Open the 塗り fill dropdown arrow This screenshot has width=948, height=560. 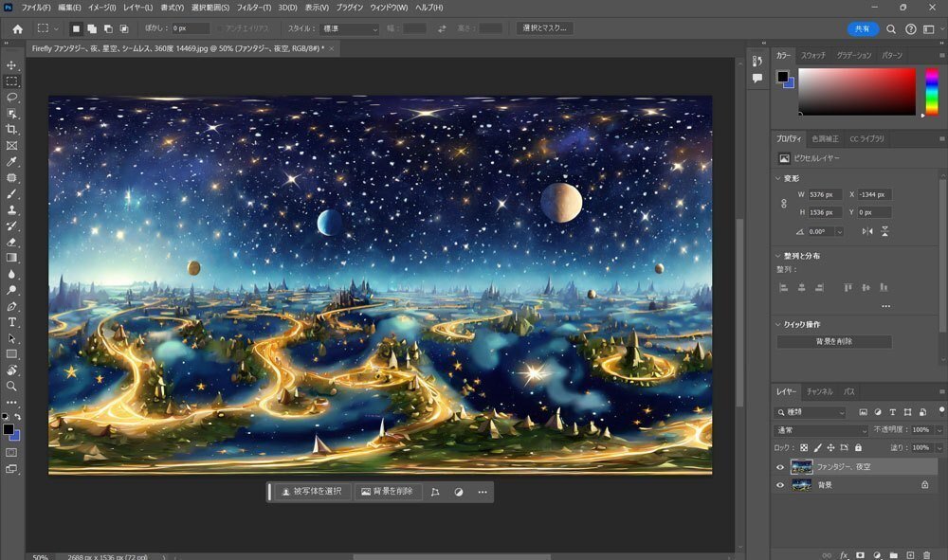(x=939, y=447)
